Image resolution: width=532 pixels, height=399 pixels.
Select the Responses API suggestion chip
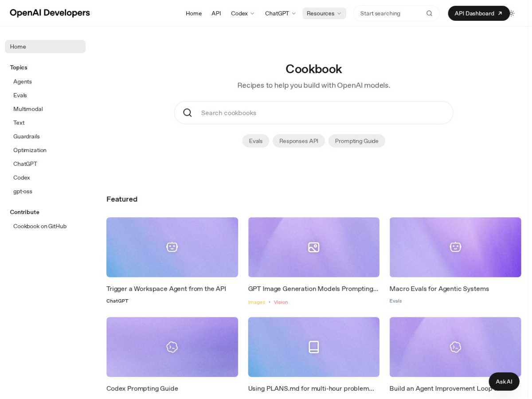coord(299,141)
